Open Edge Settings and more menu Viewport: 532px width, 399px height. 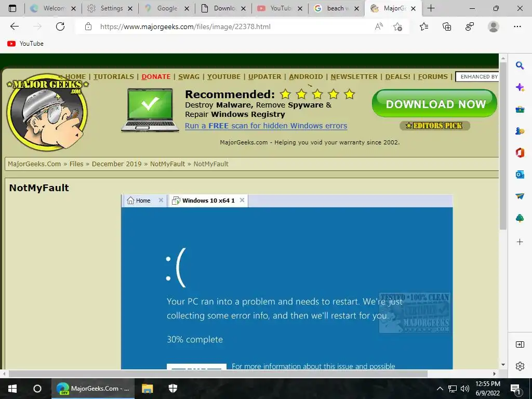[517, 26]
